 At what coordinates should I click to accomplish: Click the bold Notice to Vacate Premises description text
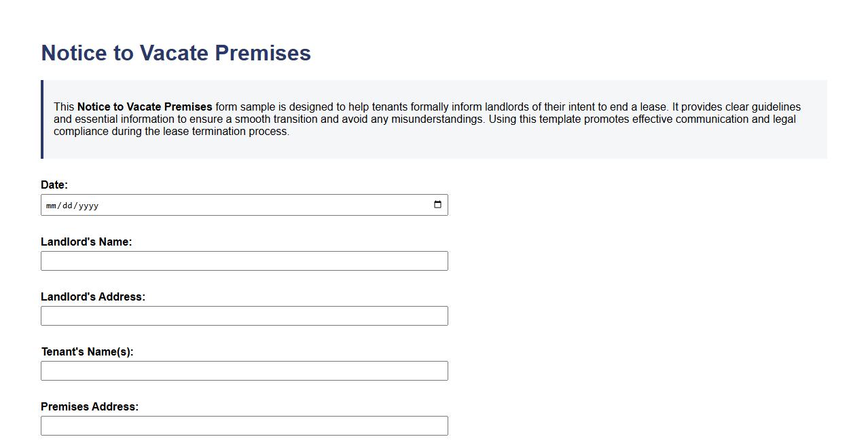click(x=145, y=107)
